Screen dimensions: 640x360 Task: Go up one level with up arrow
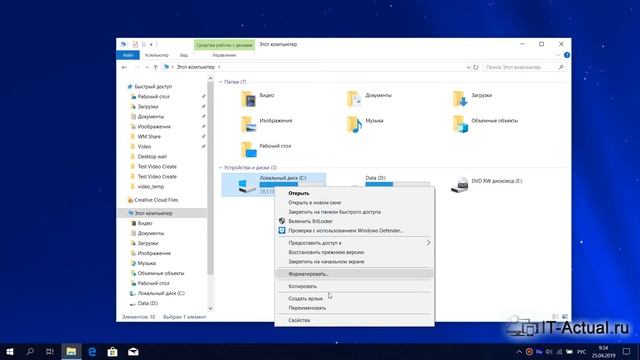[x=156, y=67]
